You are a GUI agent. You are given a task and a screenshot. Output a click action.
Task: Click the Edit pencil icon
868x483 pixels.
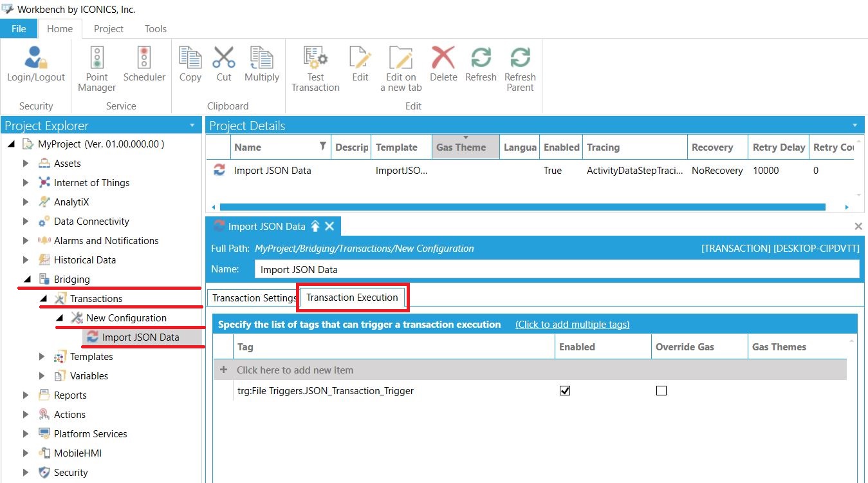pos(360,57)
